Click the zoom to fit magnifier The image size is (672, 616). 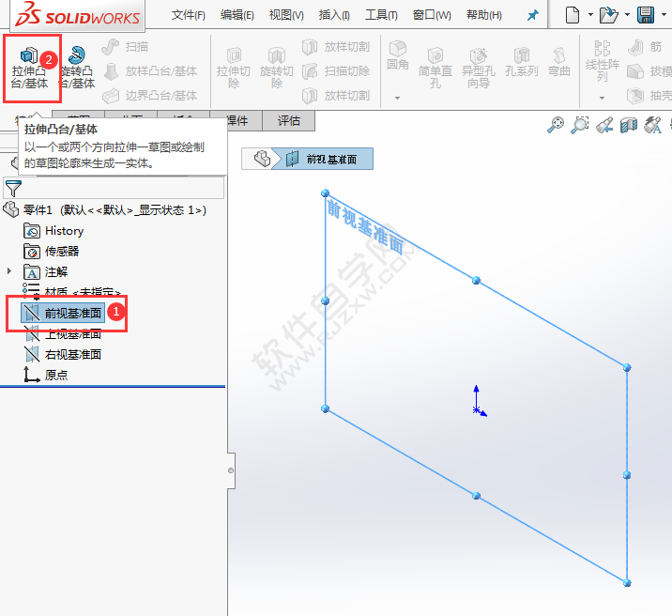556,125
